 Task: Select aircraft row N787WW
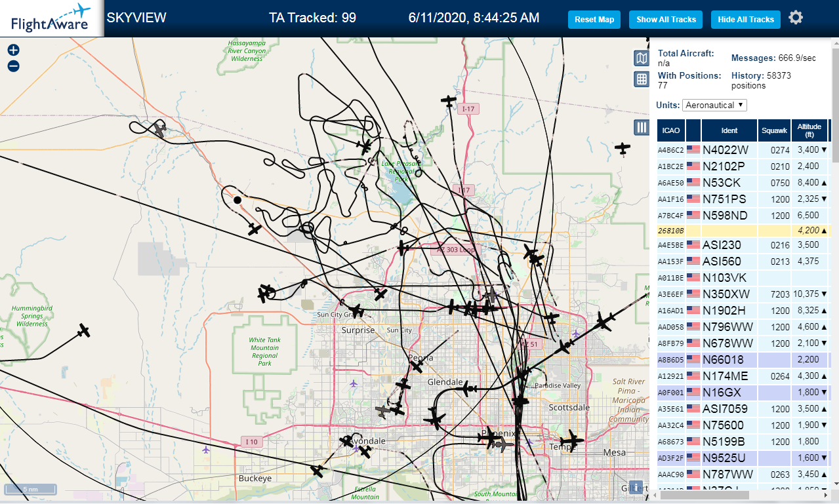(745, 475)
